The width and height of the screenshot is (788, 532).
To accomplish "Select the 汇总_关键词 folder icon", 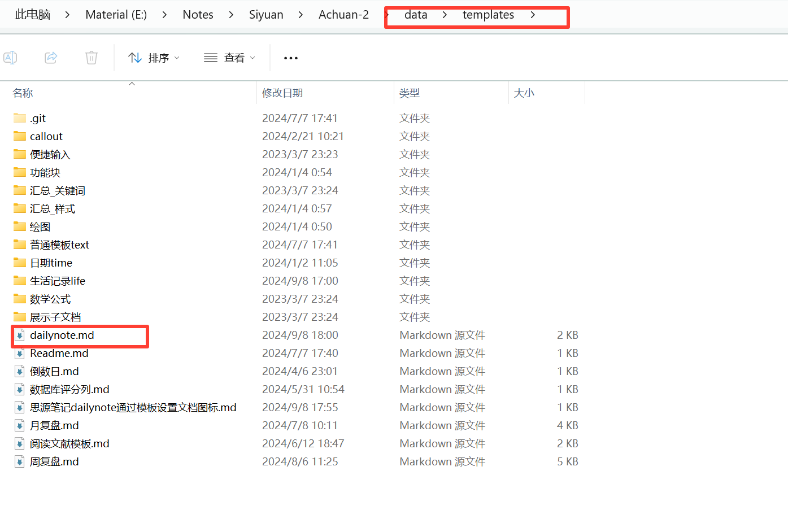I will click(20, 190).
